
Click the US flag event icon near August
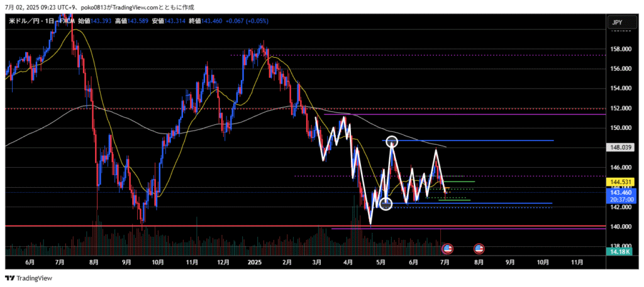[479, 248]
